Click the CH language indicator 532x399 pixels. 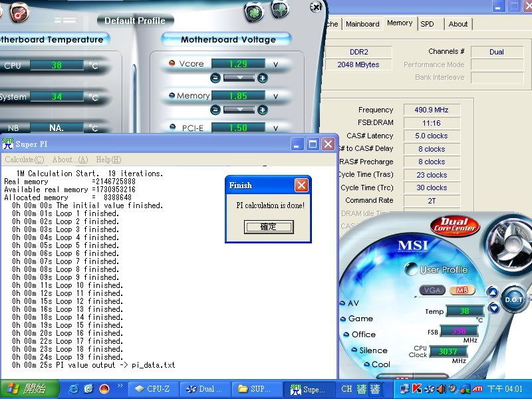(x=346, y=389)
